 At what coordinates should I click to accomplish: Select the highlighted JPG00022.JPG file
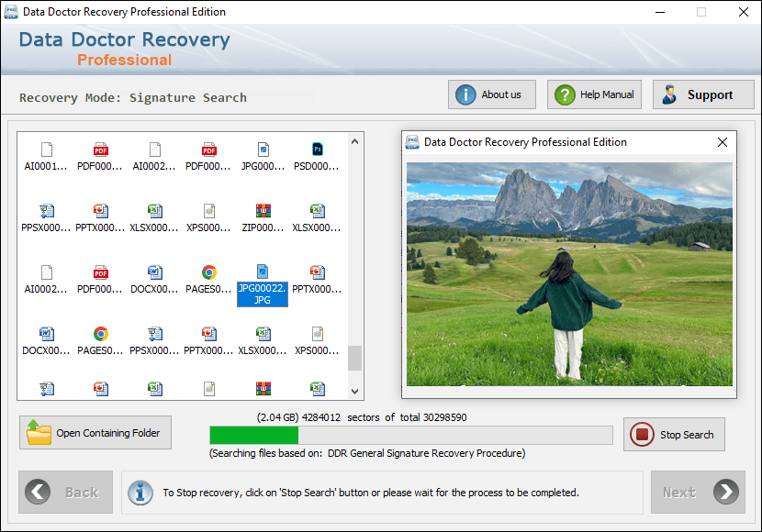(x=263, y=285)
